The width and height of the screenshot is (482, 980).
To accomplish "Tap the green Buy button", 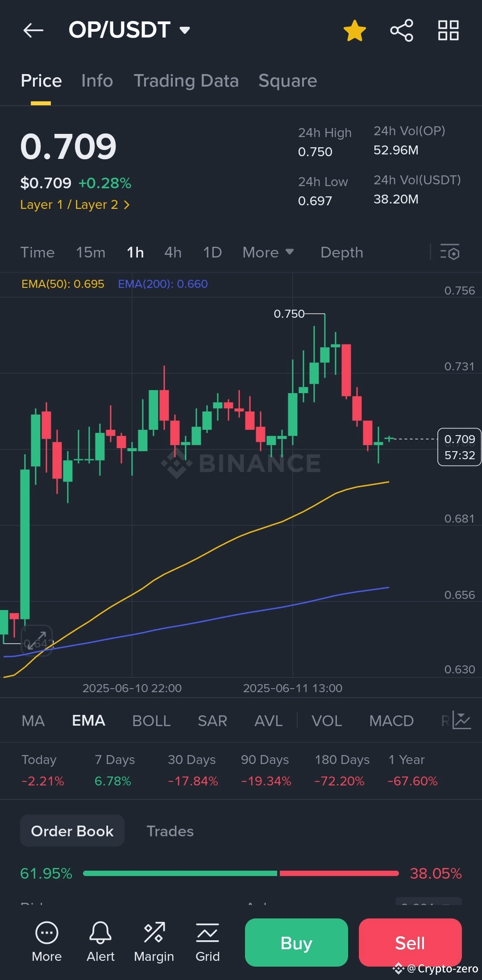I will (296, 943).
